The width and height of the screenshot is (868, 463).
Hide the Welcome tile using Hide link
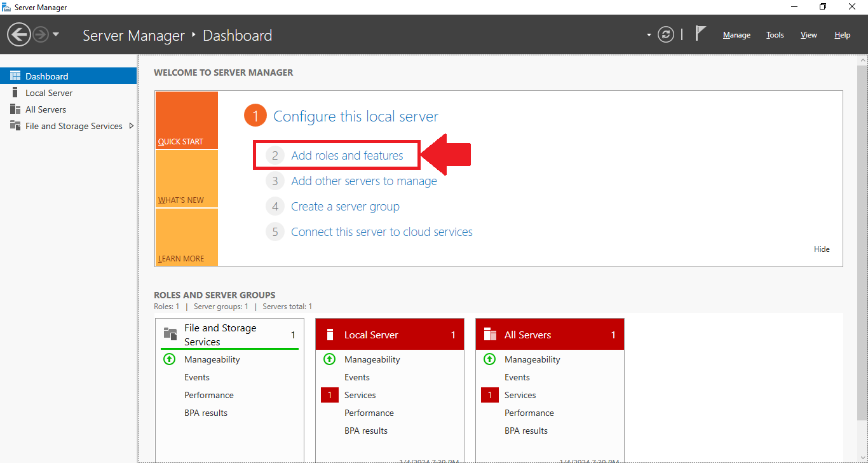click(821, 249)
